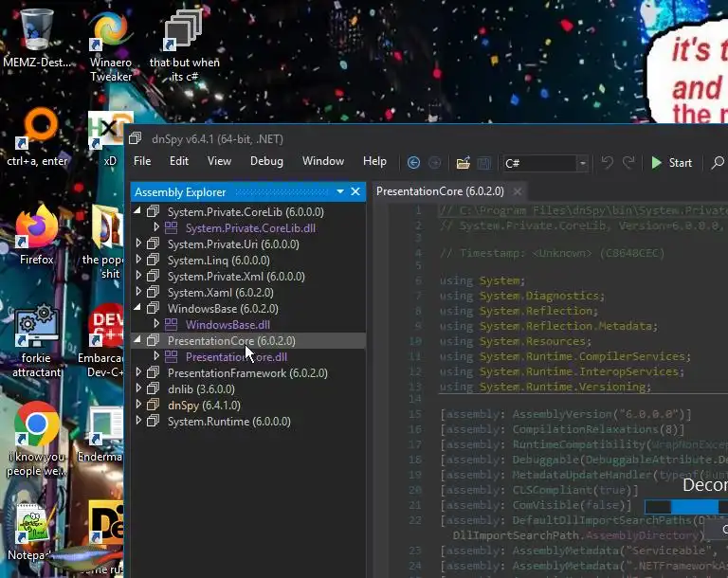Open the File menu
The width and height of the screenshot is (728, 578).
[142, 161]
